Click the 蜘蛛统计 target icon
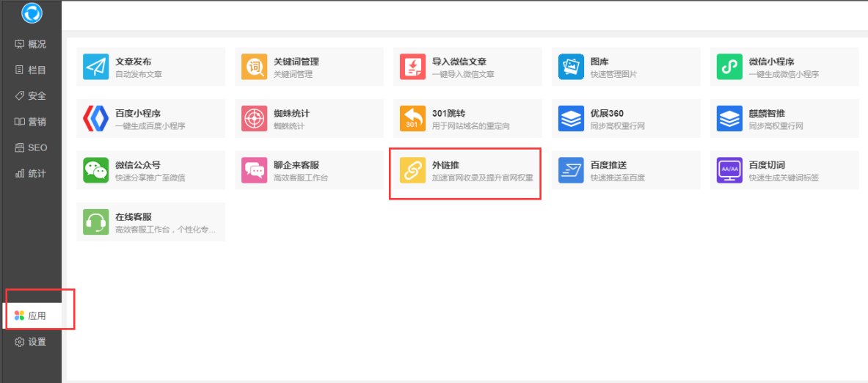The width and height of the screenshot is (868, 383). click(254, 118)
